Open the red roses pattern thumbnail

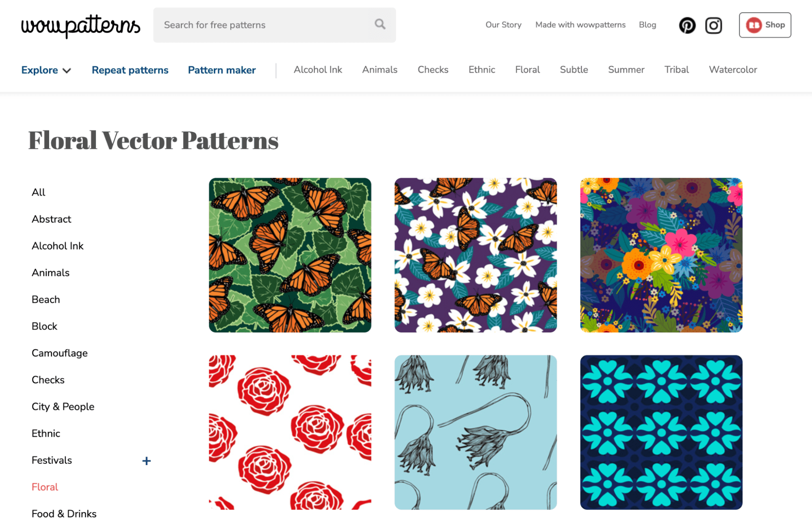pyautogui.click(x=290, y=432)
